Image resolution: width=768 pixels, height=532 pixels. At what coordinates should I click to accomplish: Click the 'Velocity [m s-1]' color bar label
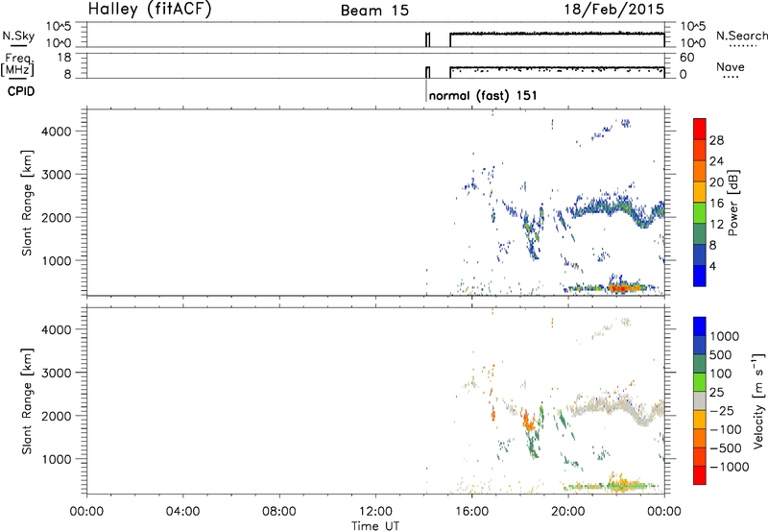point(758,399)
